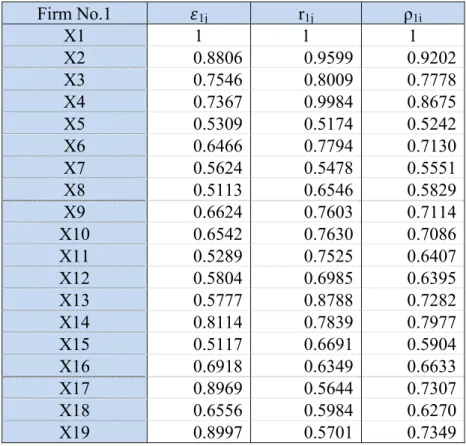
Task: Click the value 0.7367
Action: [x=218, y=102]
